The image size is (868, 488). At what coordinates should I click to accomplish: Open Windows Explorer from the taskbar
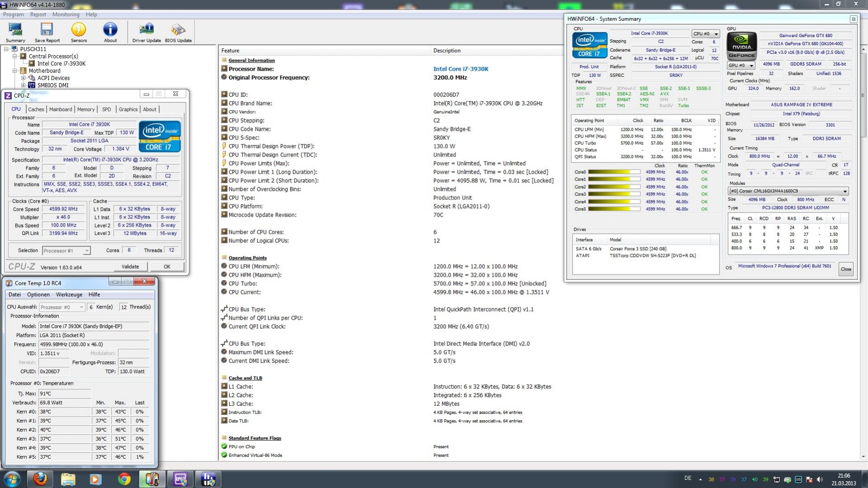point(68,479)
